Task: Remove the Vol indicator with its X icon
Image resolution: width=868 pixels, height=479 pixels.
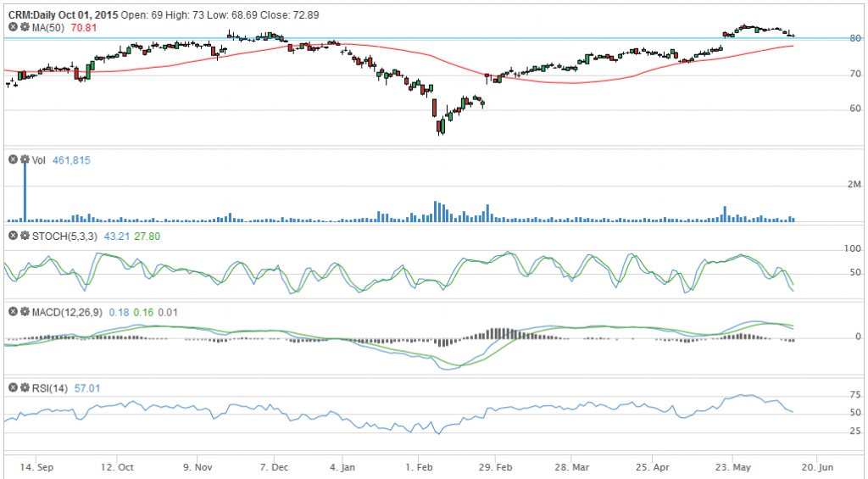Action: pyautogui.click(x=14, y=159)
